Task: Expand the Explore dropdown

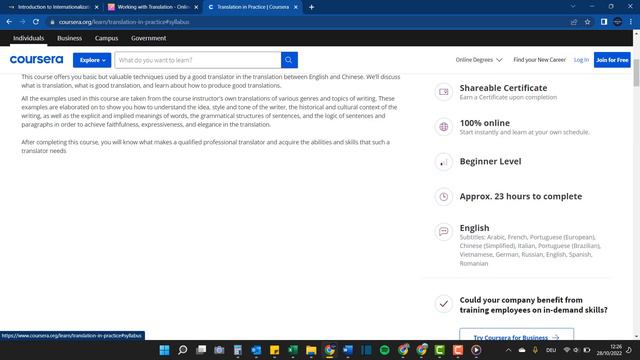Action: click(92, 60)
